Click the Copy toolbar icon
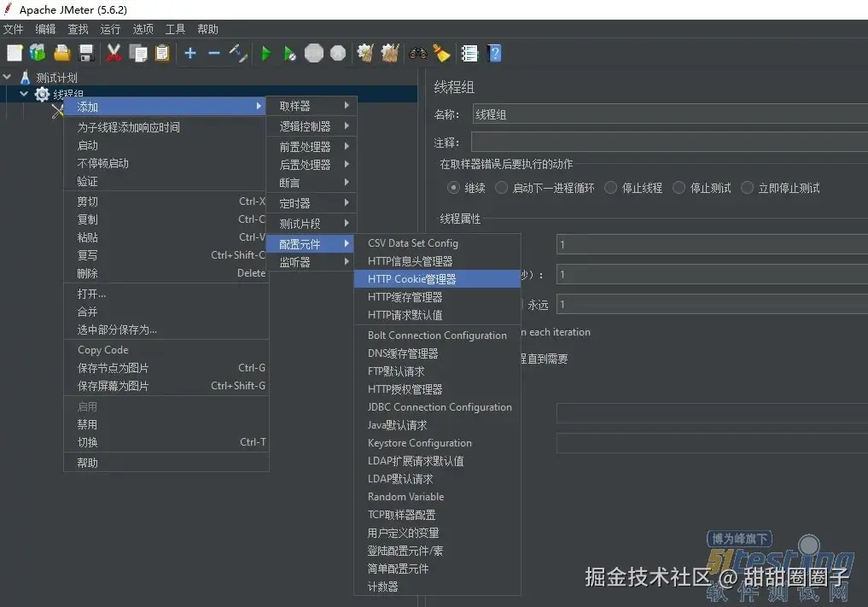This screenshot has height=607, width=868. (x=138, y=53)
